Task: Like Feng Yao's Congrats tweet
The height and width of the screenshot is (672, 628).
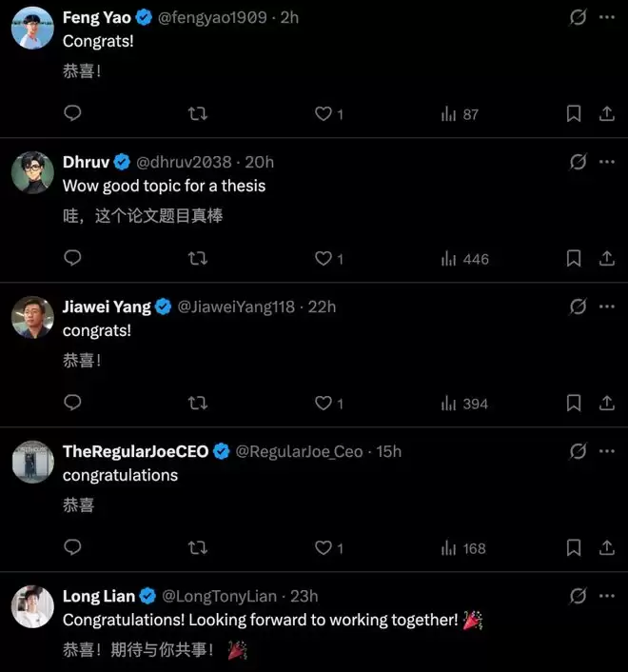Action: pos(324,113)
